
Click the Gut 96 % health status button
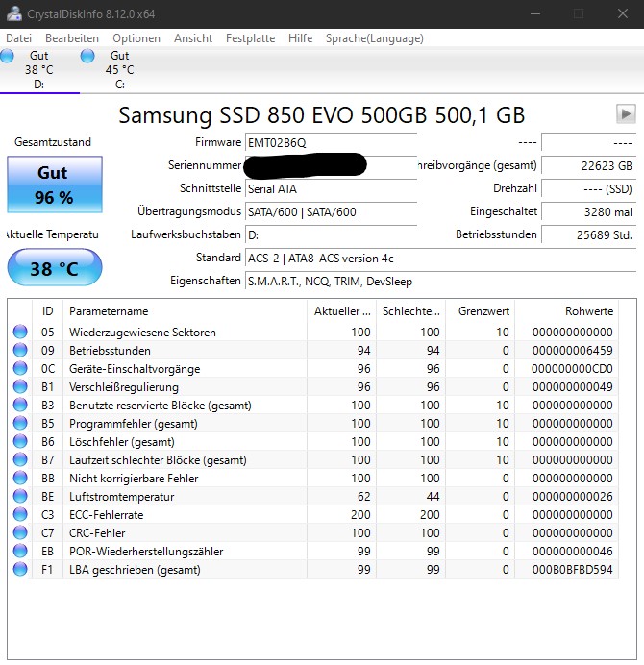click(x=55, y=185)
